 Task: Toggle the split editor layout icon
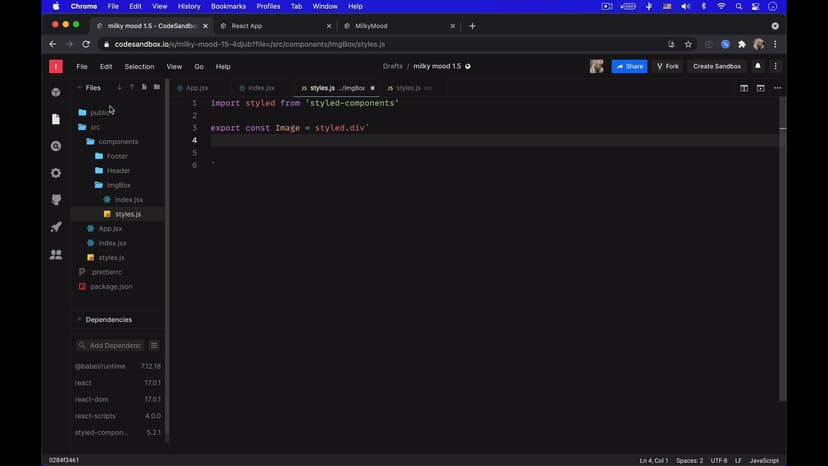744,88
